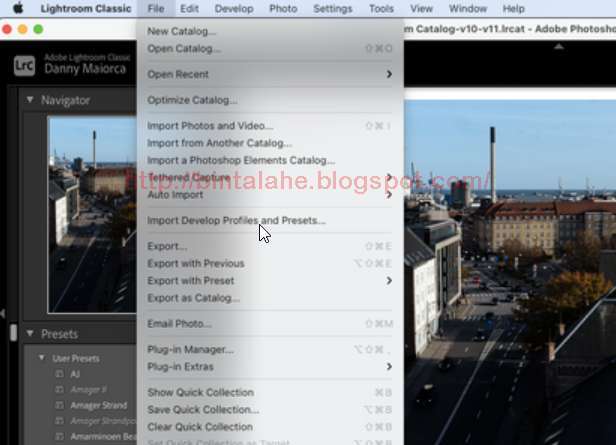This screenshot has height=445, width=616.
Task: Expand the Plug-in Extras submenu
Action: pos(389,366)
